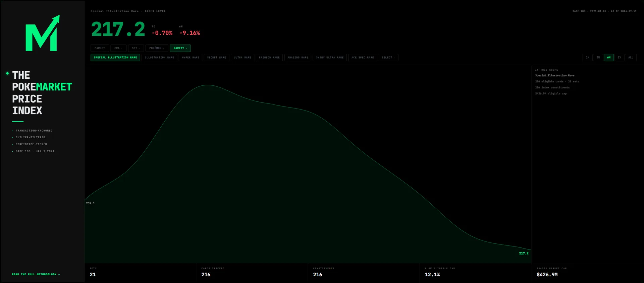Open the Rarity dropdown
The height and width of the screenshot is (283, 644).
180,48
